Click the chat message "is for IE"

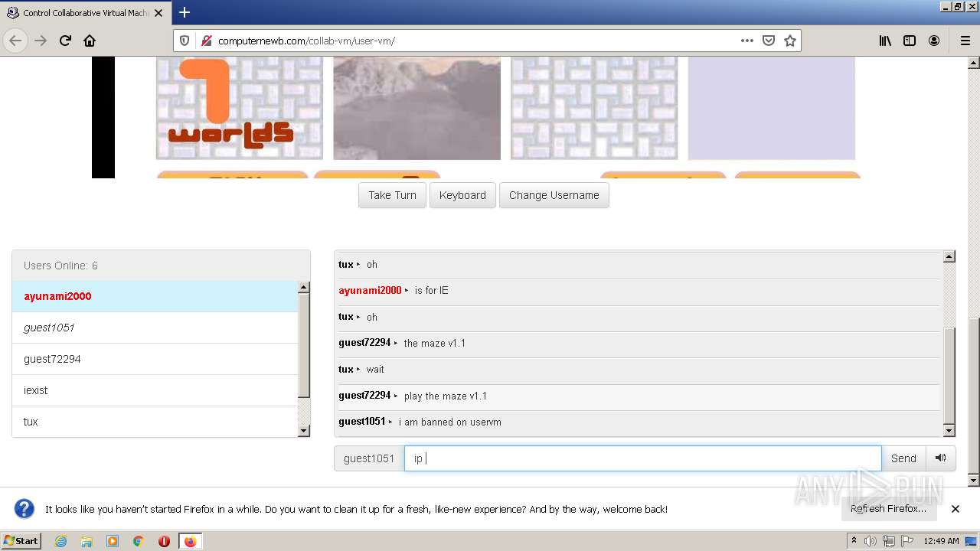(432, 291)
